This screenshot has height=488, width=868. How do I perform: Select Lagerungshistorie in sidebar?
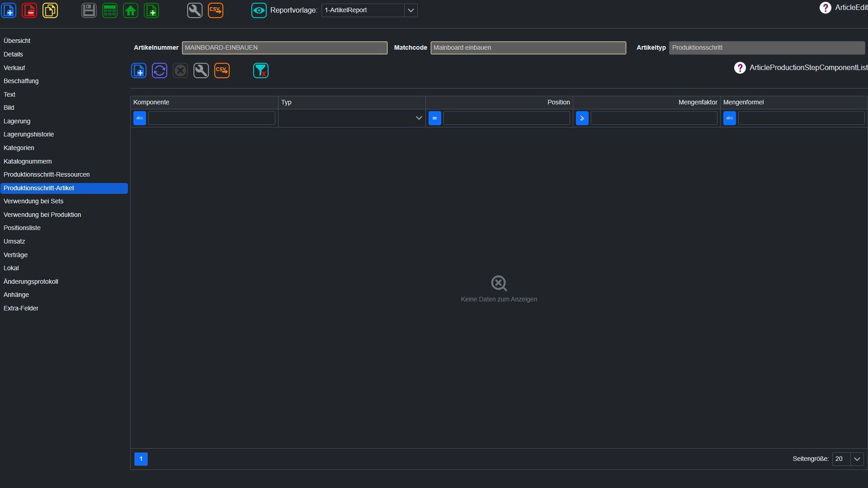(x=29, y=134)
